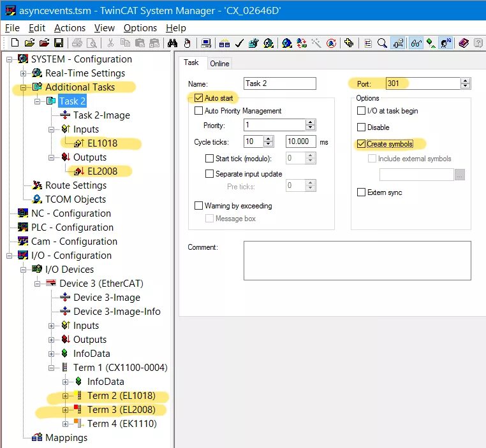Click the Route Settings icon
The image size is (486, 448).
point(37,185)
